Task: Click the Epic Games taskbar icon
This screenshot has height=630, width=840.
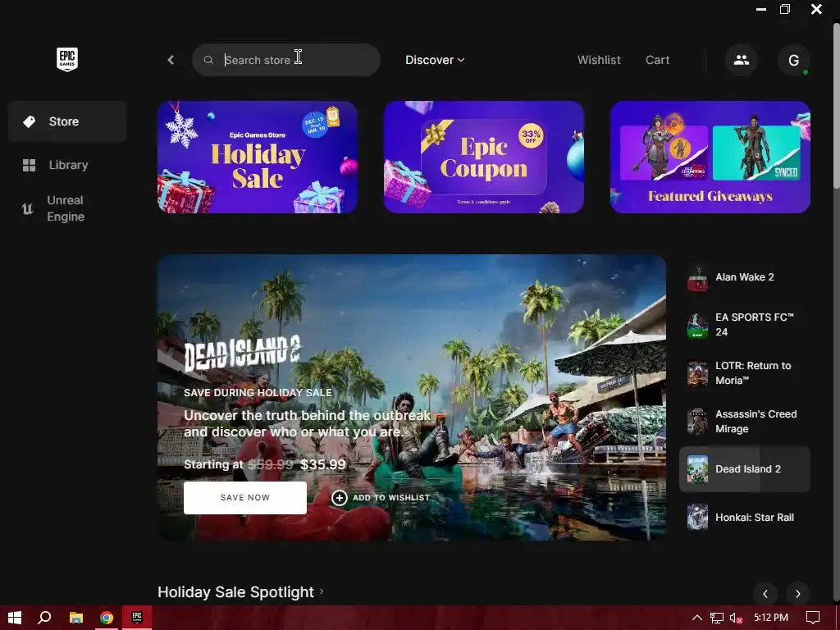Action: 137,618
